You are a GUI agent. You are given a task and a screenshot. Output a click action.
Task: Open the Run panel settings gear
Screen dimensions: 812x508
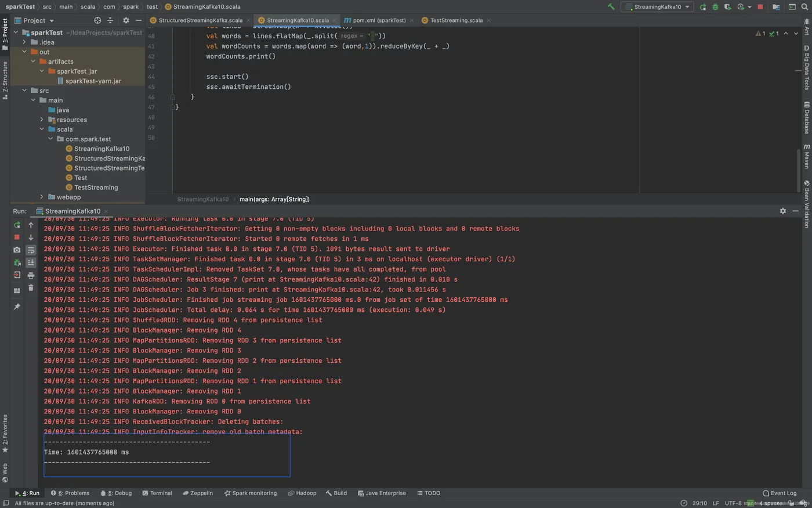[x=783, y=211]
